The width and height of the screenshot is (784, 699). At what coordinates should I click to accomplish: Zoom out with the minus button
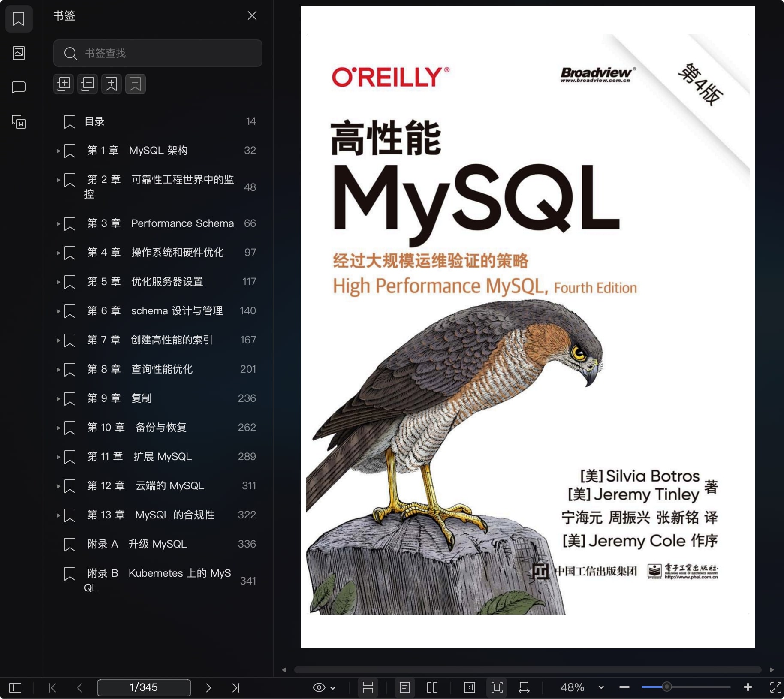pos(624,687)
